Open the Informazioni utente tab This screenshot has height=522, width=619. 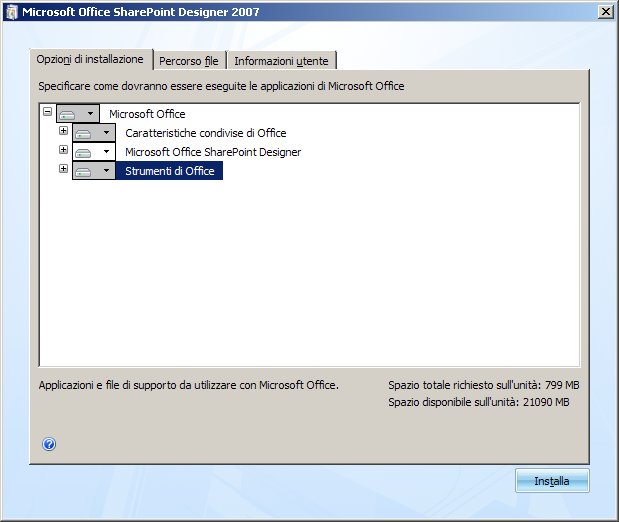tap(281, 61)
